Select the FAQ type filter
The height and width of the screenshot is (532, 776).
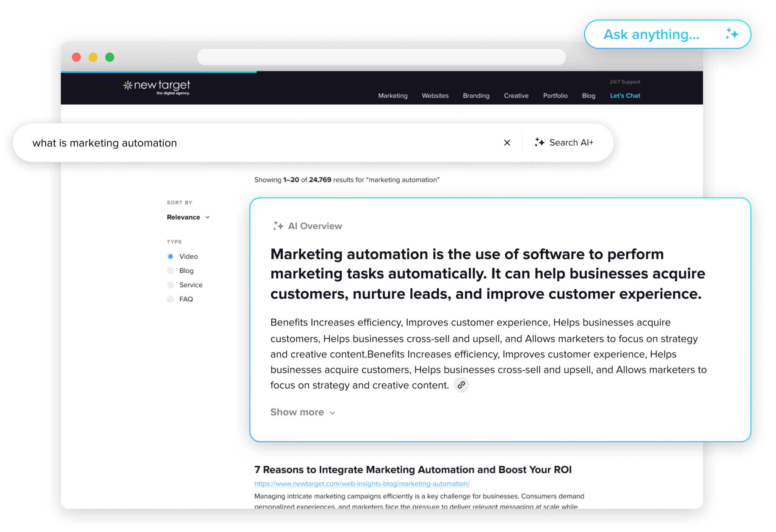coord(180,299)
